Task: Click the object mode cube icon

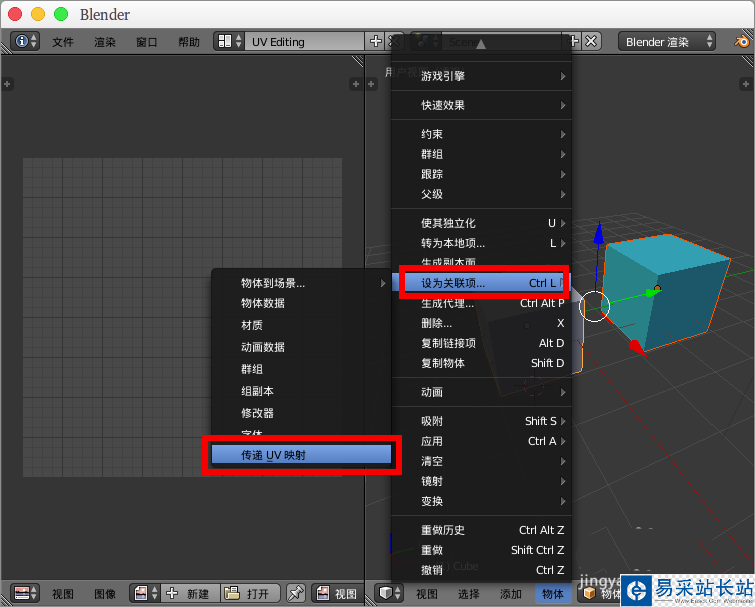Action: pyautogui.click(x=589, y=593)
